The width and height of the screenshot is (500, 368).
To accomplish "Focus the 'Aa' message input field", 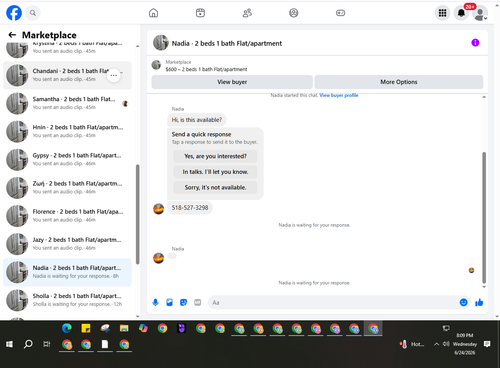I will coord(333,302).
